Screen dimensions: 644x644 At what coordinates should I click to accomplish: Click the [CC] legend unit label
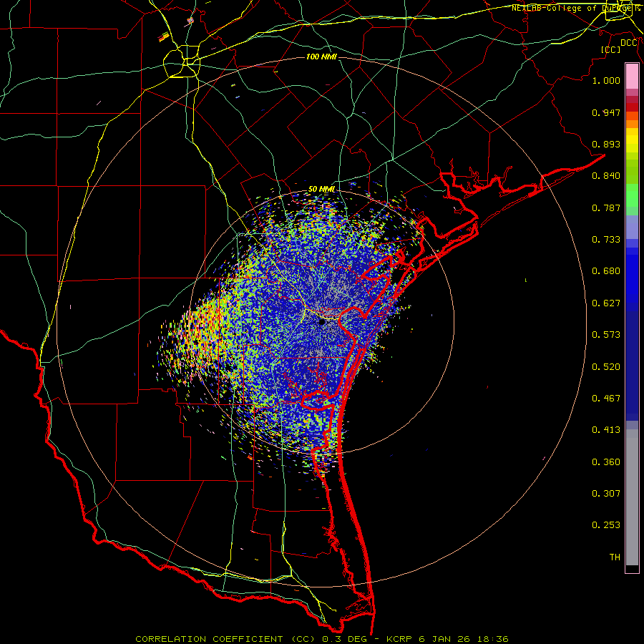611,49
